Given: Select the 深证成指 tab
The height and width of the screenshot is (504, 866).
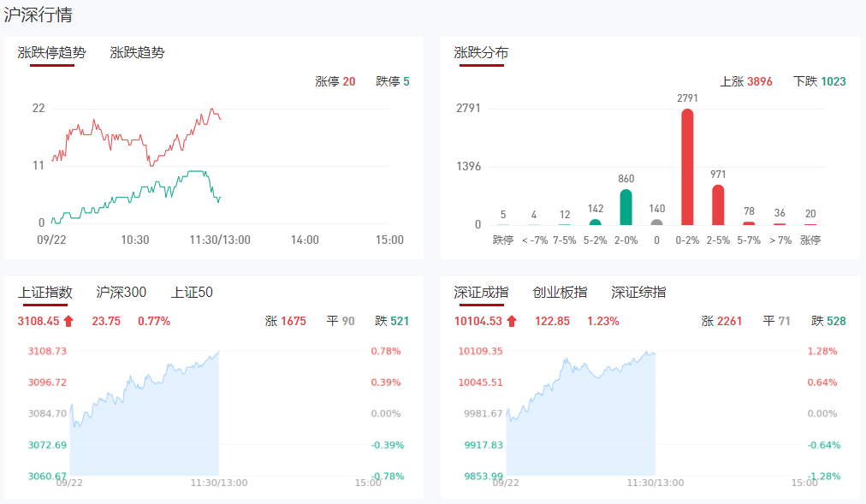Looking at the screenshot, I should click(481, 293).
